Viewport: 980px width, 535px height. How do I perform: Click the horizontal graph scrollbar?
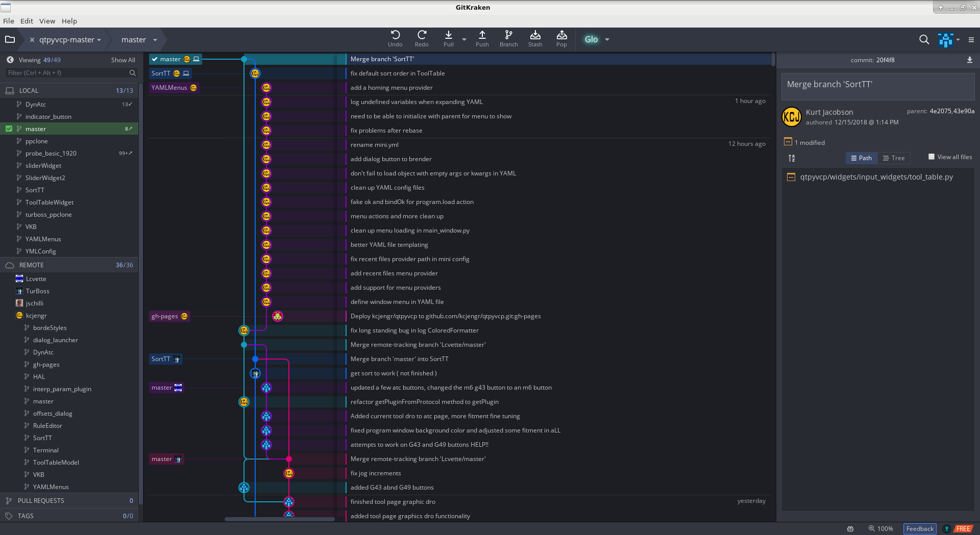click(280, 519)
